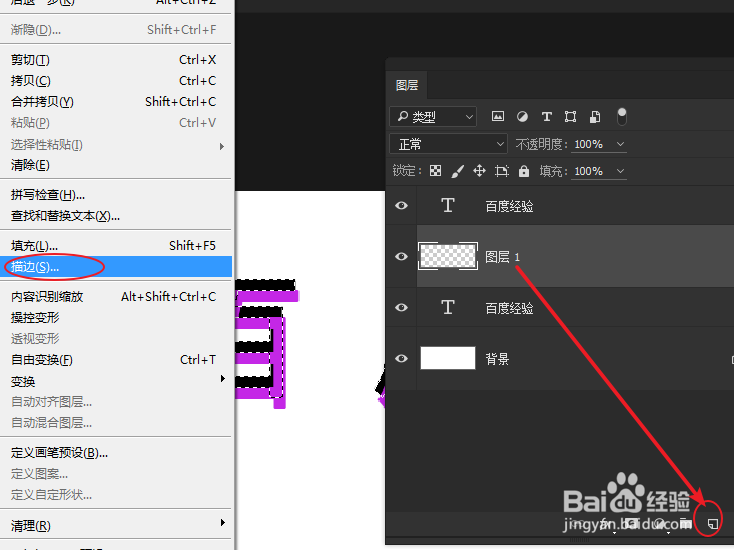Choose 填充(L)... menu item
This screenshot has height=550, width=734.
click(116, 246)
